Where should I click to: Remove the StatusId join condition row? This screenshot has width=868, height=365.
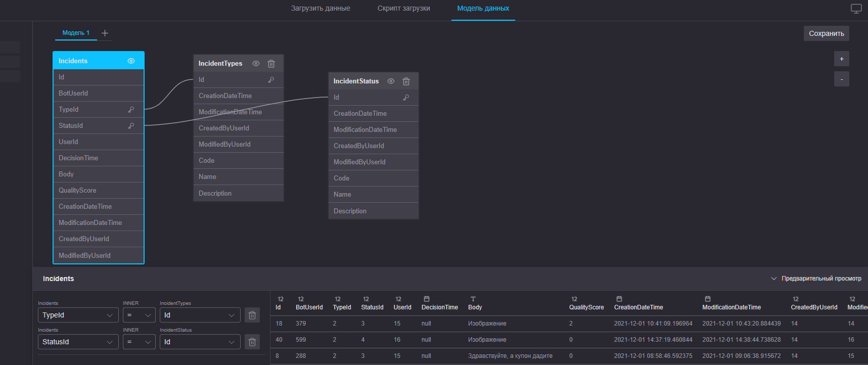click(x=252, y=342)
